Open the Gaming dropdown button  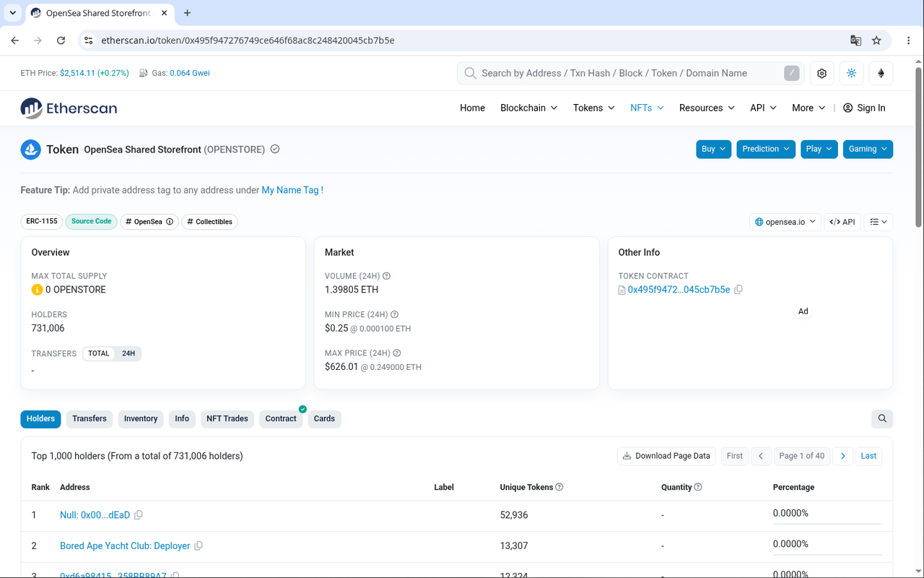click(868, 149)
